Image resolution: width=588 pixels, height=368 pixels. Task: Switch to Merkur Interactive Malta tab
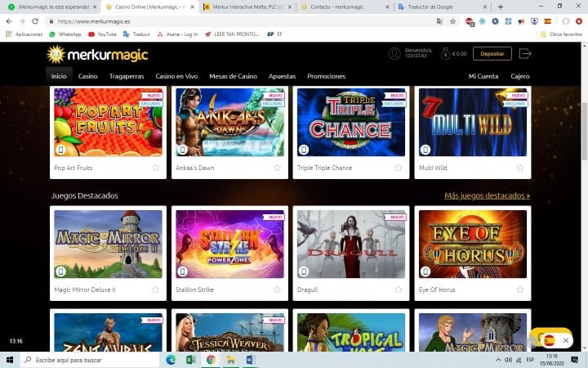[x=248, y=7]
